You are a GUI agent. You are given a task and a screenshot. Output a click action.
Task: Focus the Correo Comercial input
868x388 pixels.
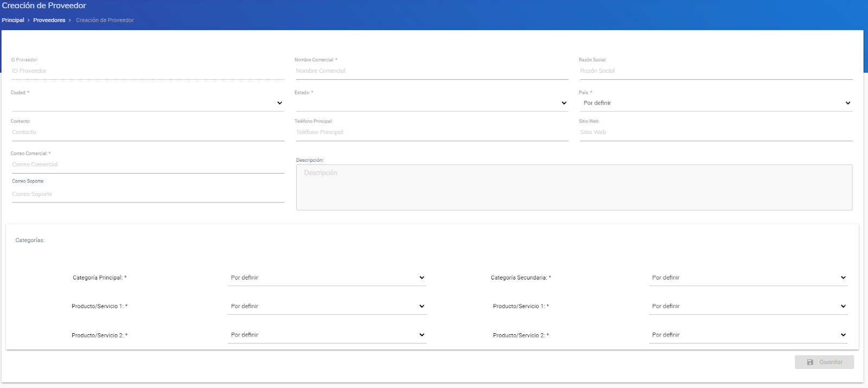[x=148, y=165]
